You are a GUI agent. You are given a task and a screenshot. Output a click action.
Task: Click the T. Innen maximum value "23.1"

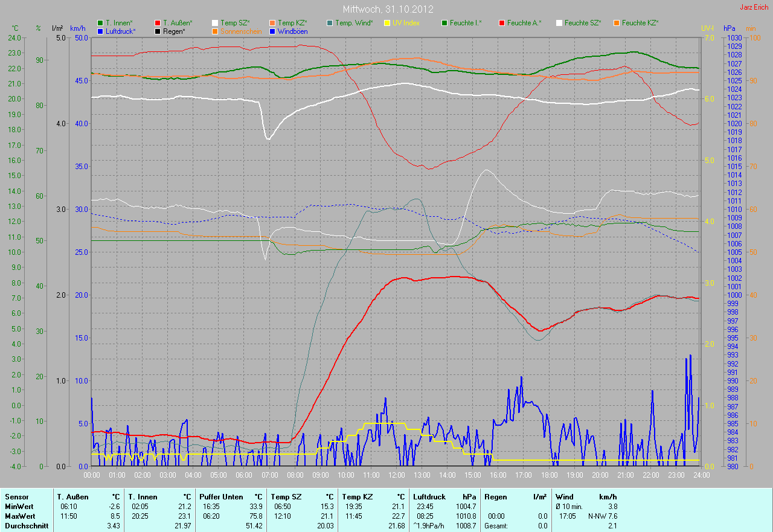(185, 516)
